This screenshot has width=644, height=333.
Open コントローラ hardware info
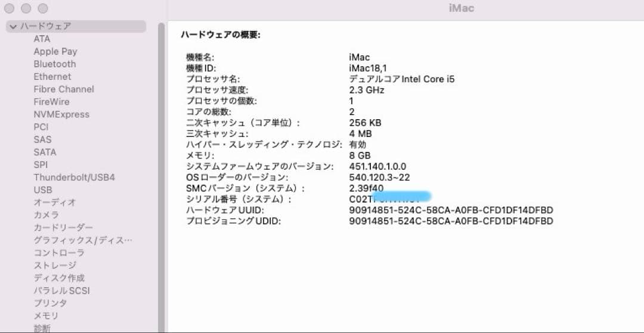(x=59, y=253)
